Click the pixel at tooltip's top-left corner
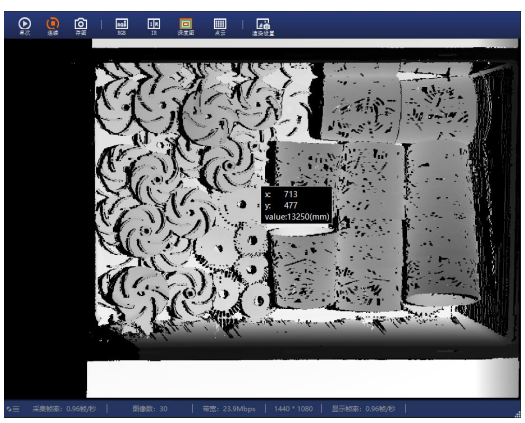Screen dimensions: 525x423 tap(261, 187)
